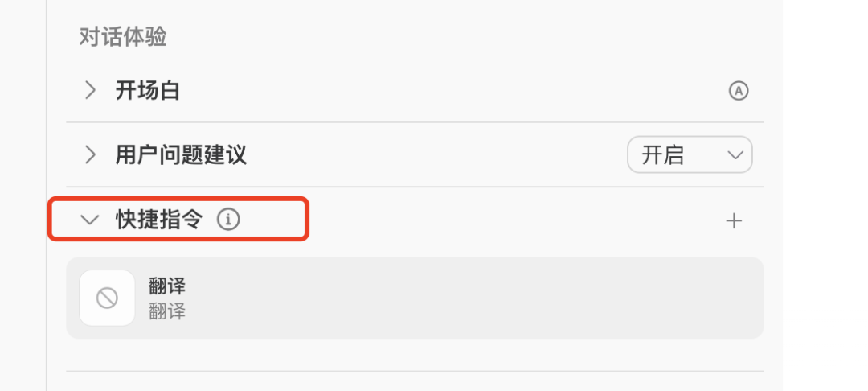Click the 开场白 section title
Viewport: 868px width, 391px height.
coord(148,90)
